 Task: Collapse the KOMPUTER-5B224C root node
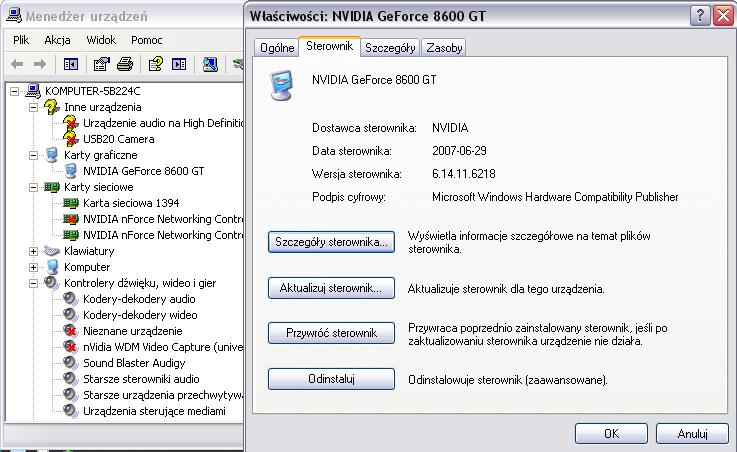pyautogui.click(x=15, y=91)
